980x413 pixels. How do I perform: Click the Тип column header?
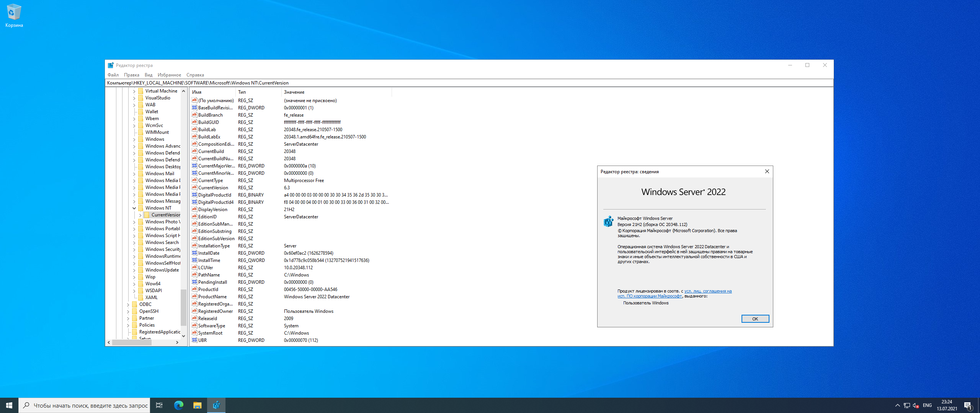pyautogui.click(x=258, y=92)
